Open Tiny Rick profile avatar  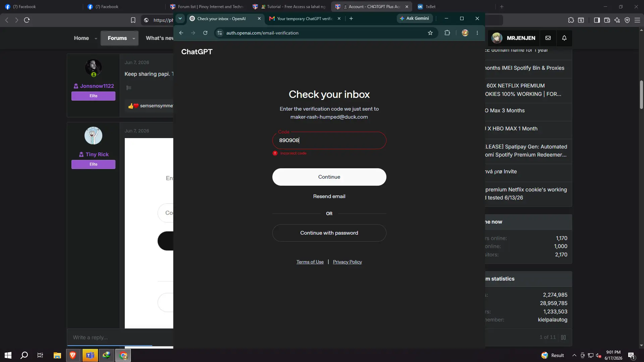(93, 135)
